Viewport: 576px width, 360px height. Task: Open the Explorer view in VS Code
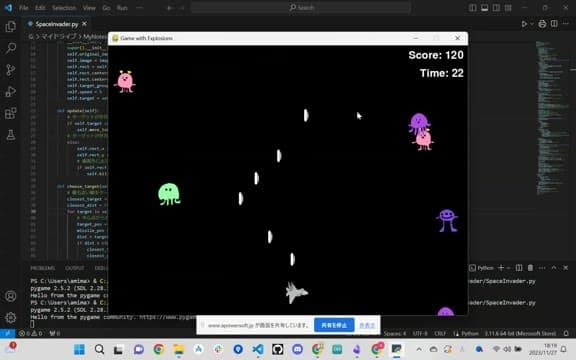click(x=11, y=26)
